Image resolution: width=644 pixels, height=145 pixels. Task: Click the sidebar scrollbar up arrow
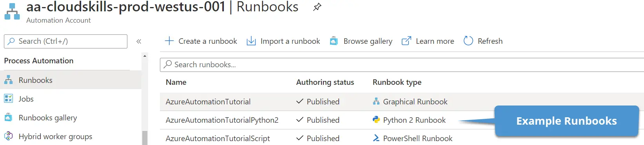tap(145, 56)
